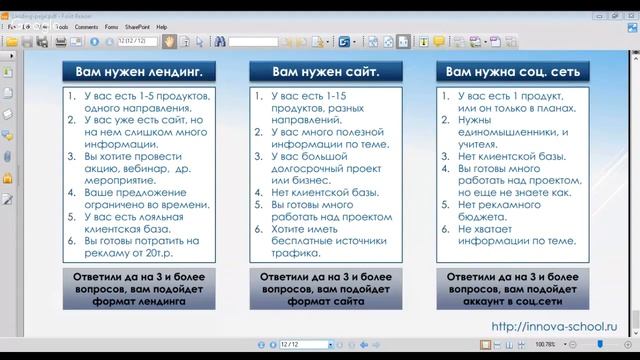Click the blue rotate icon in toolbar
The height and width of the screenshot is (360, 640).
344,42
